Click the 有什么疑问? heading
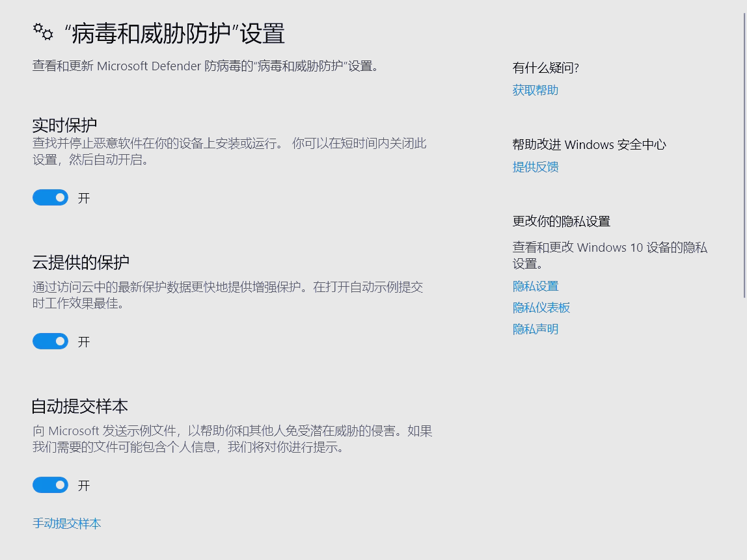Viewport: 747px width, 560px height. 545,68
